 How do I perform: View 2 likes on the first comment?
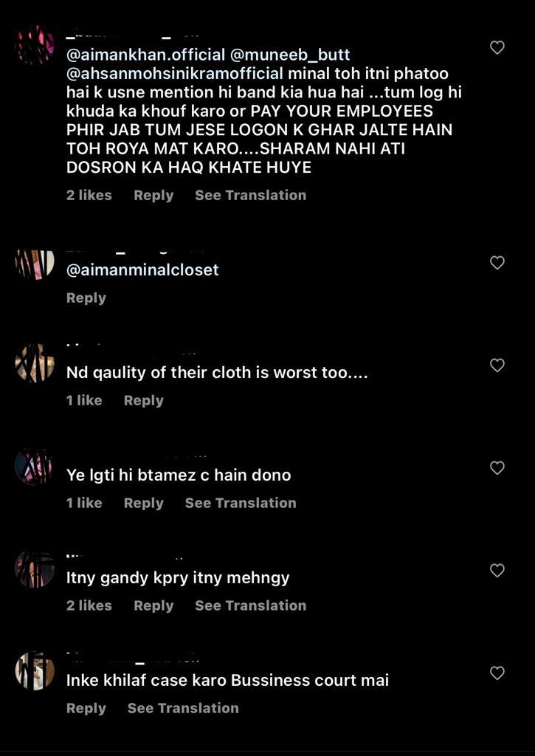click(x=89, y=195)
